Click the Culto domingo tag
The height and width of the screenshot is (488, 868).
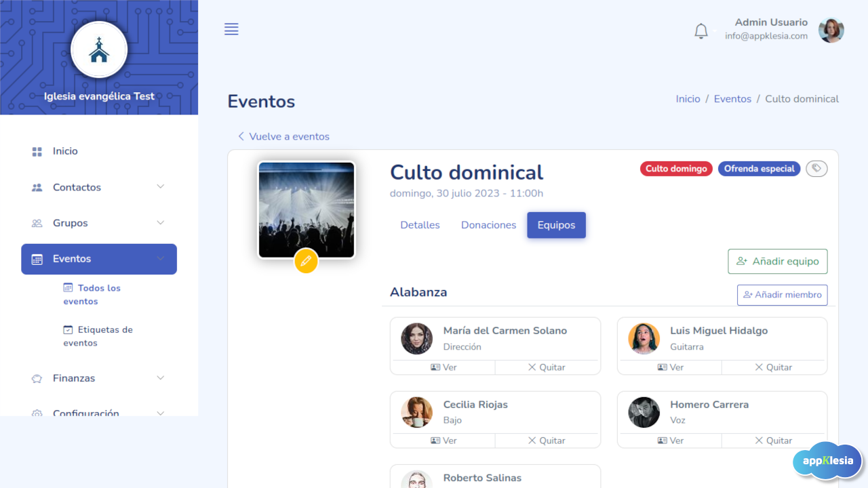pos(676,169)
